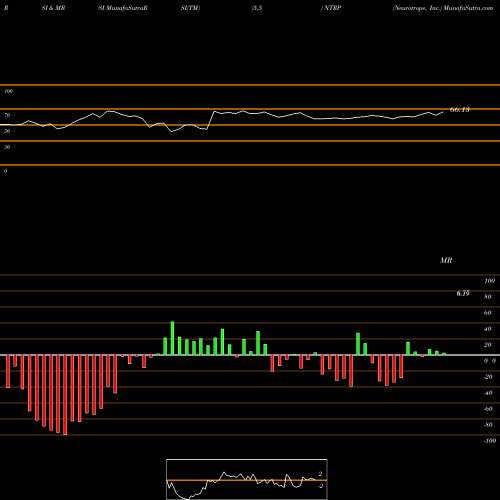Viewport: 500px width, 500px height.
Task: Click the NTRP ticker text in header
Action: click(x=332, y=8)
